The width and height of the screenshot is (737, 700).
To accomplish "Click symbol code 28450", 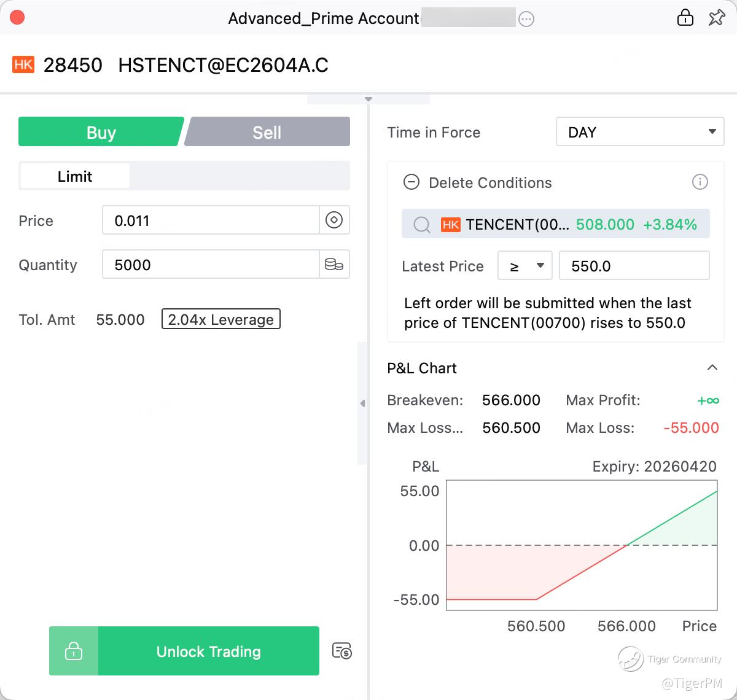I will (73, 65).
